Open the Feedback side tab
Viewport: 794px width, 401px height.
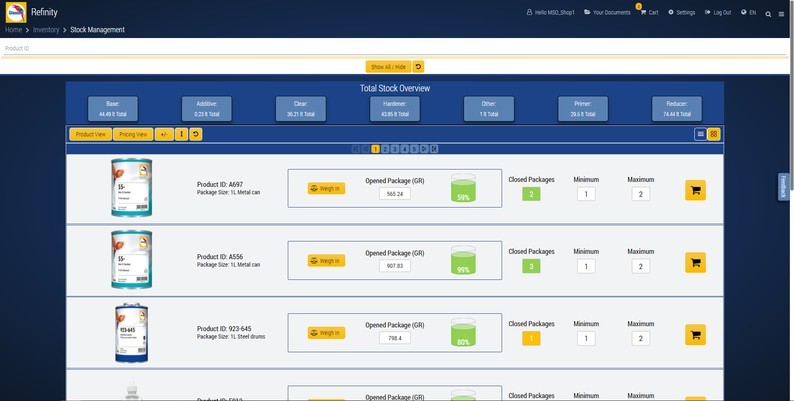point(783,187)
